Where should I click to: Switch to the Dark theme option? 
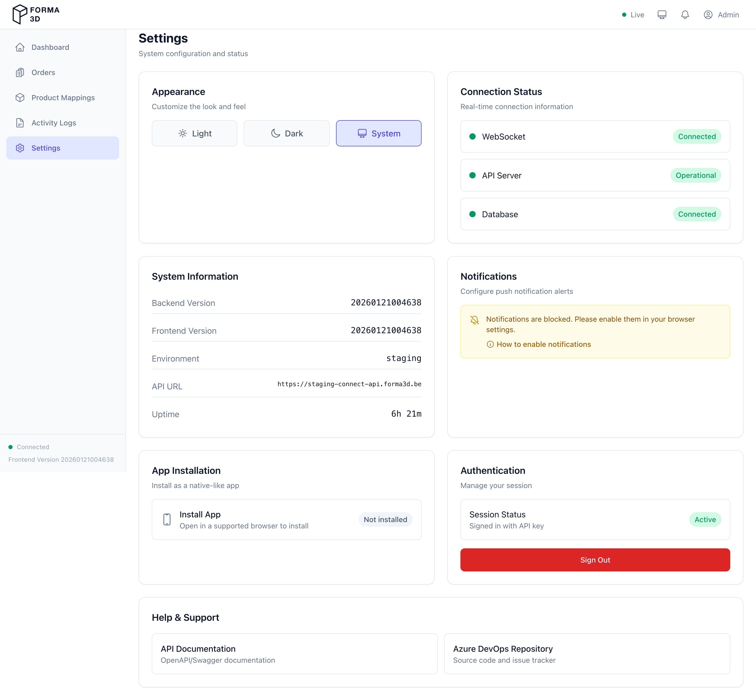click(x=286, y=133)
